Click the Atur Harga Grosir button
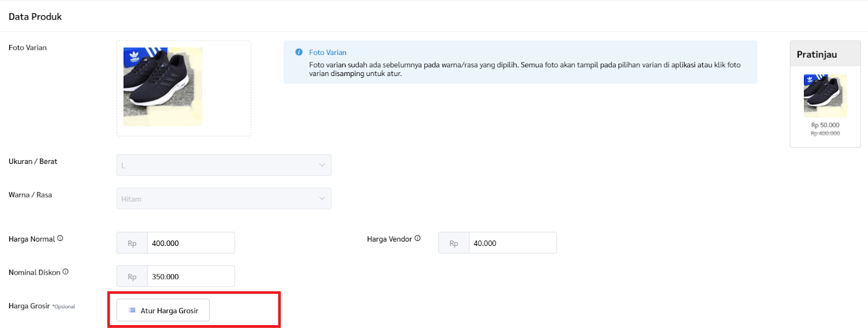The image size is (868, 330). [163, 310]
